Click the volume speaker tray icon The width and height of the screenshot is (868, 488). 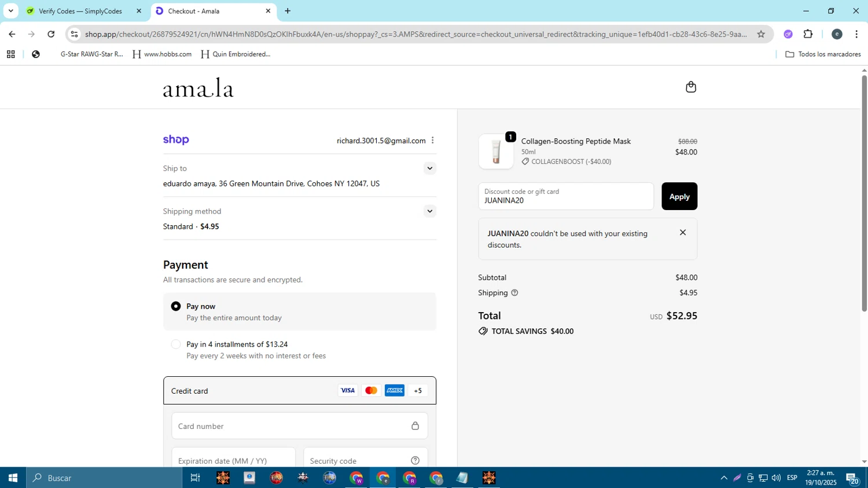pyautogui.click(x=776, y=478)
